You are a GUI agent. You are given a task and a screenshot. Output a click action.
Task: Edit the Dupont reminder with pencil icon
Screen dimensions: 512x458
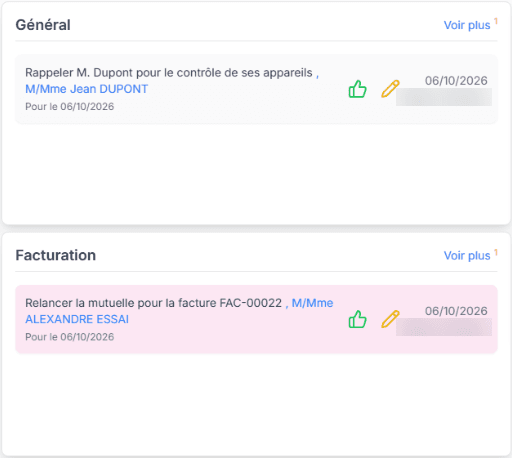(390, 89)
